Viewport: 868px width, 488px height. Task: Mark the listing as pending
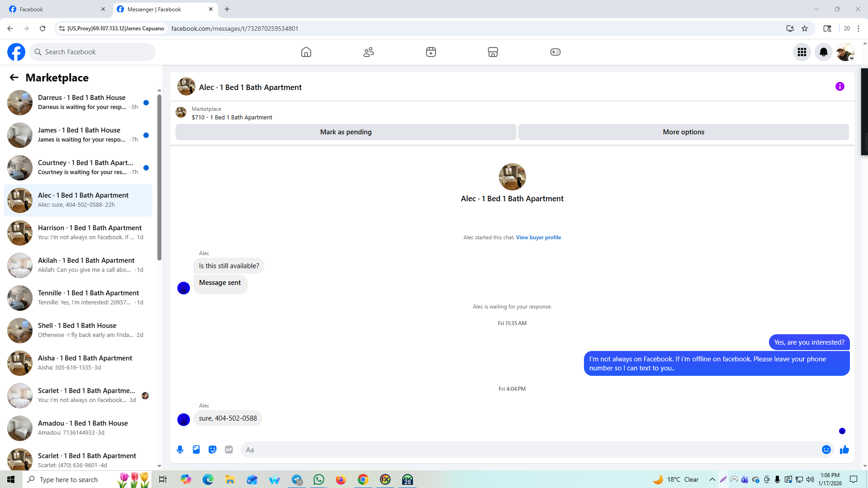tap(346, 132)
